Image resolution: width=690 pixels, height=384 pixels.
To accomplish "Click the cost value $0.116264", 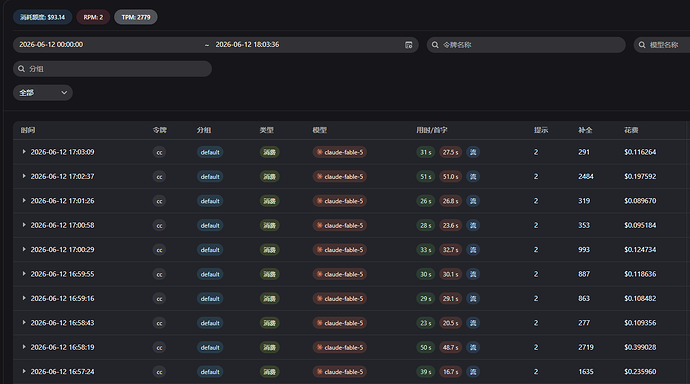I will (x=640, y=152).
